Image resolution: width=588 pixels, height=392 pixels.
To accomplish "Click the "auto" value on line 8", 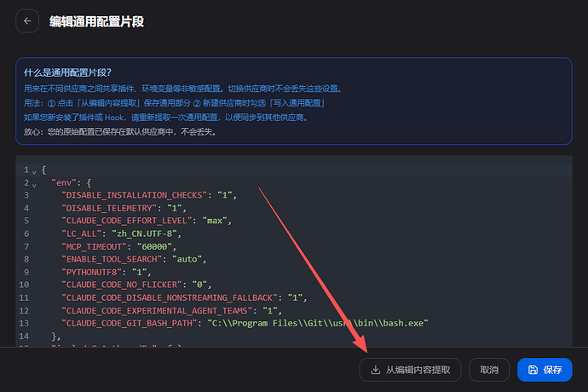I will [x=187, y=259].
